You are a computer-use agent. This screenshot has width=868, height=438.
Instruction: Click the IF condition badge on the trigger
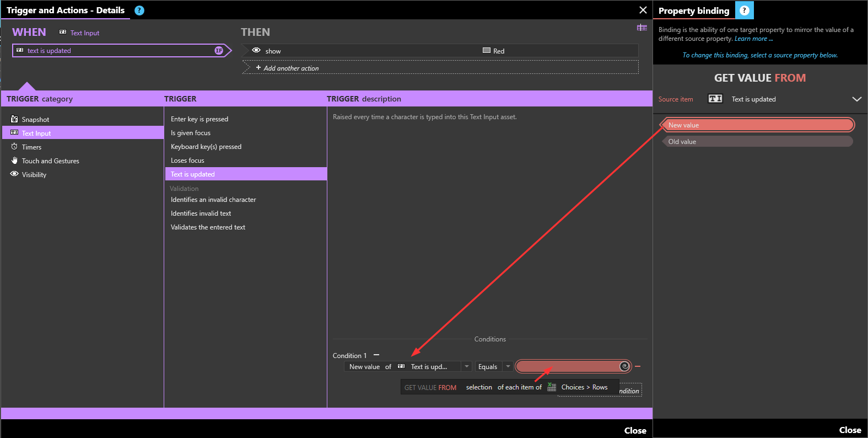pyautogui.click(x=219, y=51)
